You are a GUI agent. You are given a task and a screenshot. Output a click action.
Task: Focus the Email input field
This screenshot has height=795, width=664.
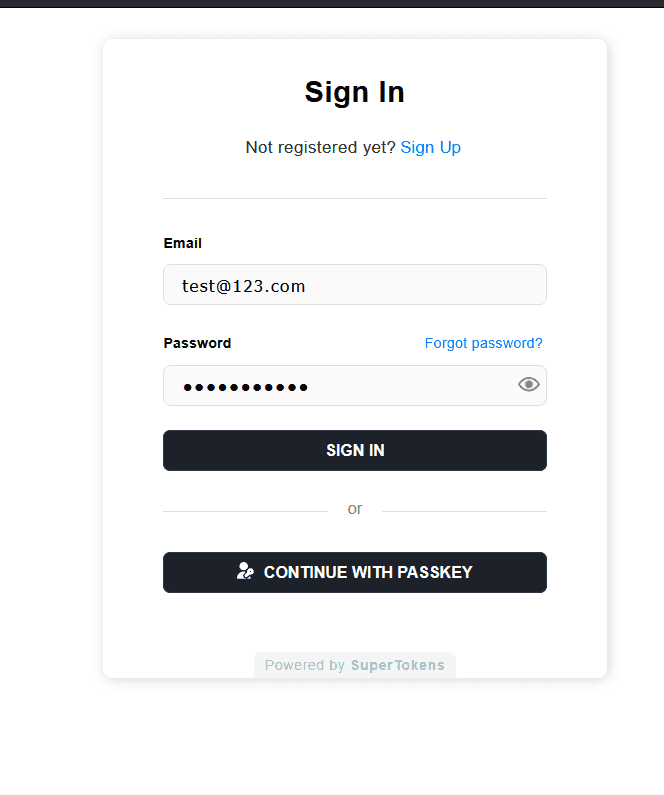click(x=355, y=284)
